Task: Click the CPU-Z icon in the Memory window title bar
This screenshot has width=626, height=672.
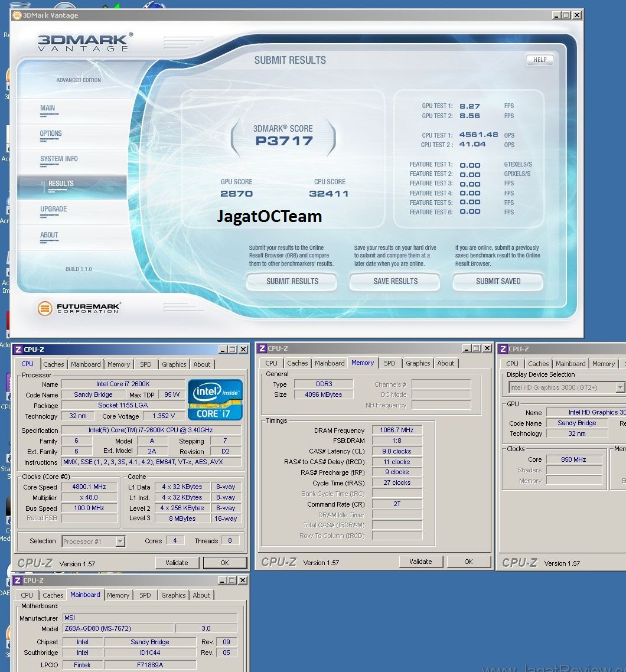Action: point(263,348)
